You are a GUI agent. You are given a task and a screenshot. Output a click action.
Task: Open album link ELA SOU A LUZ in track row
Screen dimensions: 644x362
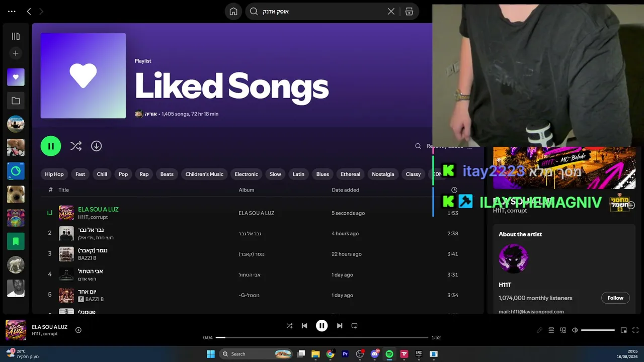click(257, 213)
